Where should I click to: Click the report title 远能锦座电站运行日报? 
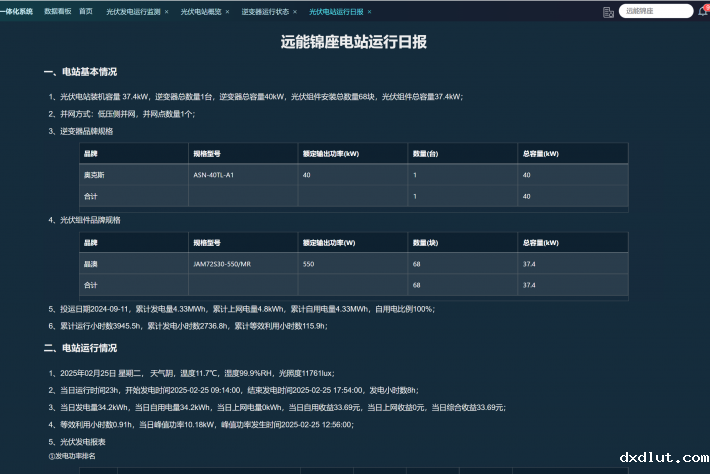(x=353, y=42)
